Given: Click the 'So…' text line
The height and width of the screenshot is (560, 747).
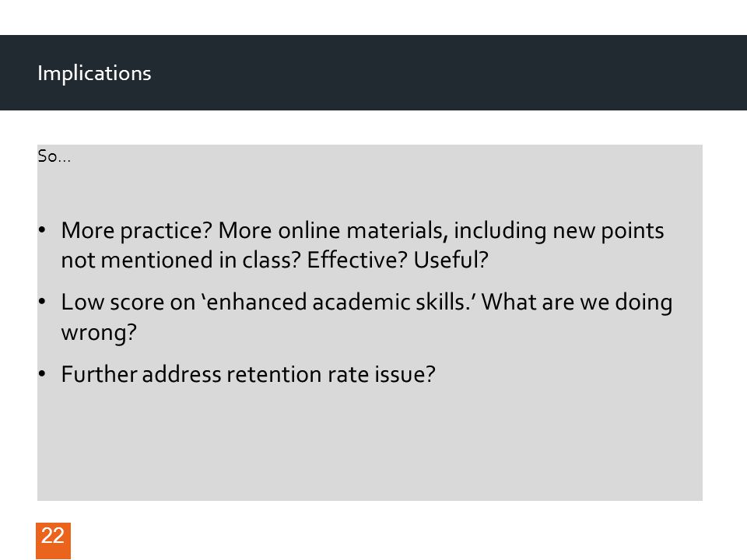Looking at the screenshot, I should (54, 156).
